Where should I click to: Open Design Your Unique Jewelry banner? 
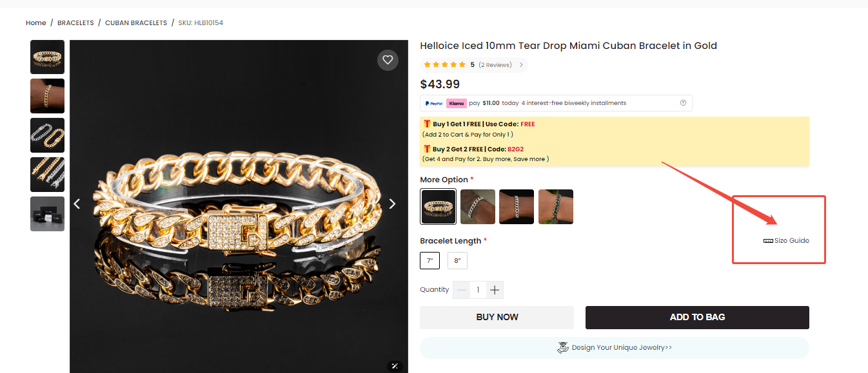[614, 348]
